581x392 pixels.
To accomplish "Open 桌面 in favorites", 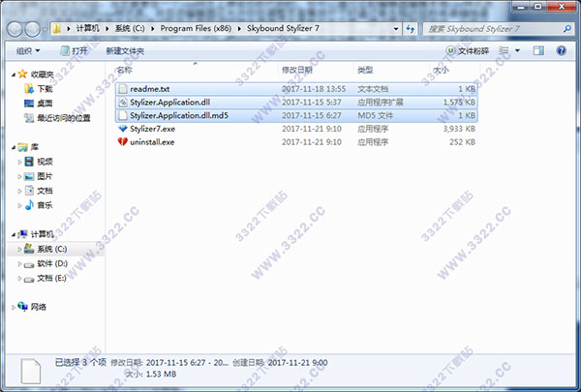I will coord(45,104).
